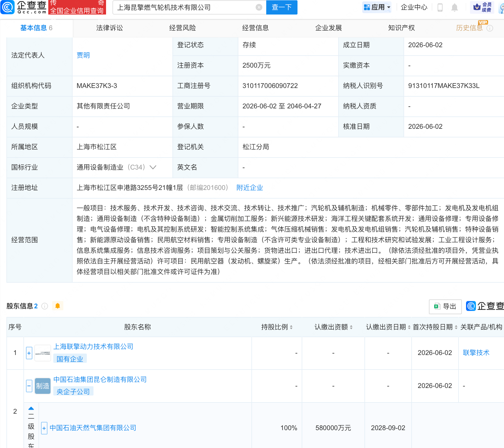
Task: Switch to the 基本信息 tab
Action: (36, 28)
